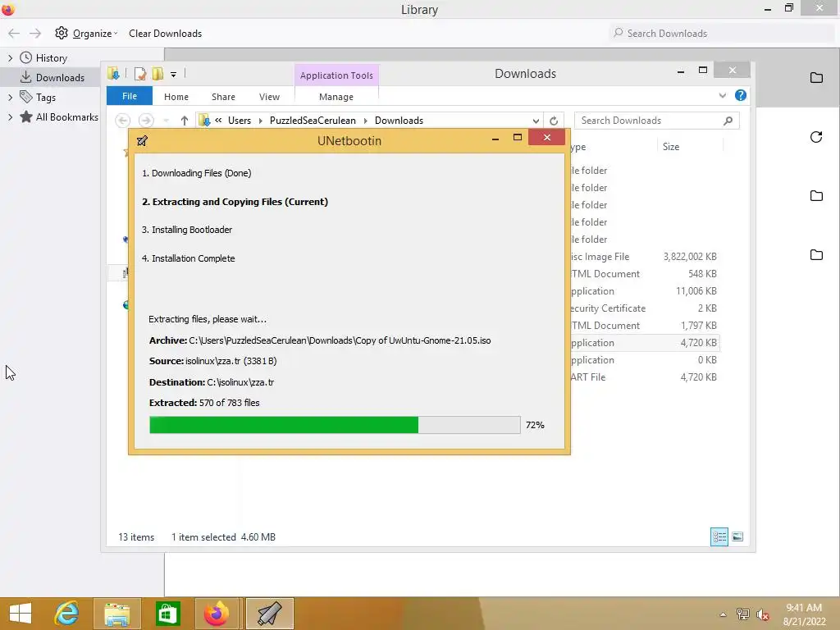Show hidden system tray icons
840x630 pixels.
(x=724, y=614)
